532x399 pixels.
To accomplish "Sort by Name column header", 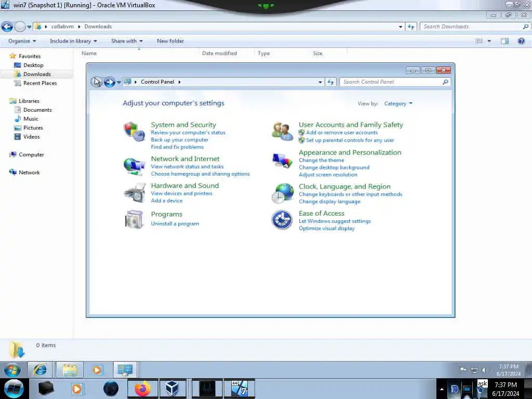I will (89, 54).
